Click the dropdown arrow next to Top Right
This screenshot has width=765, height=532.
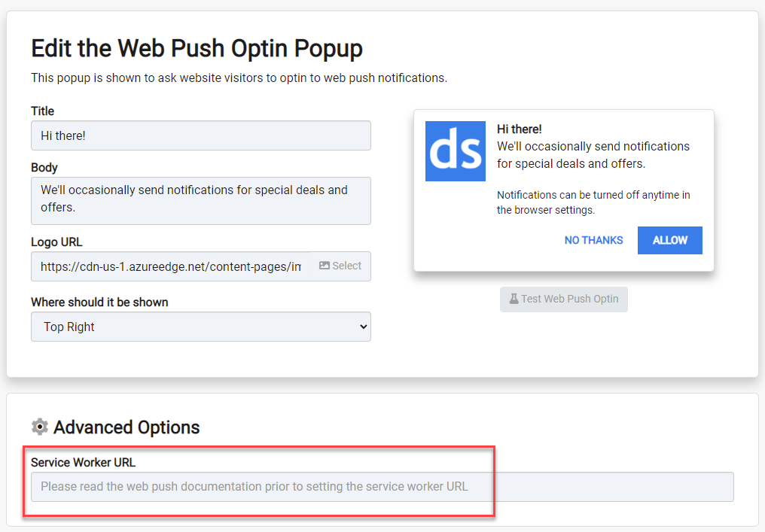click(x=363, y=327)
